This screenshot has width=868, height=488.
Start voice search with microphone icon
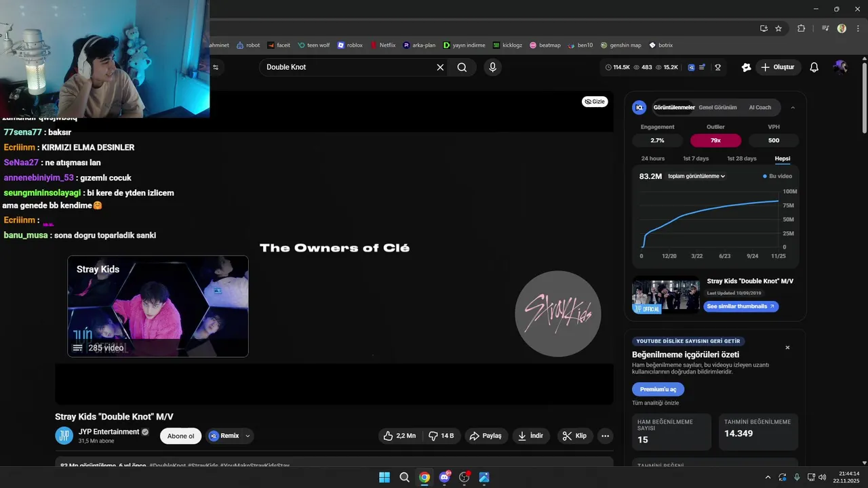[492, 67]
